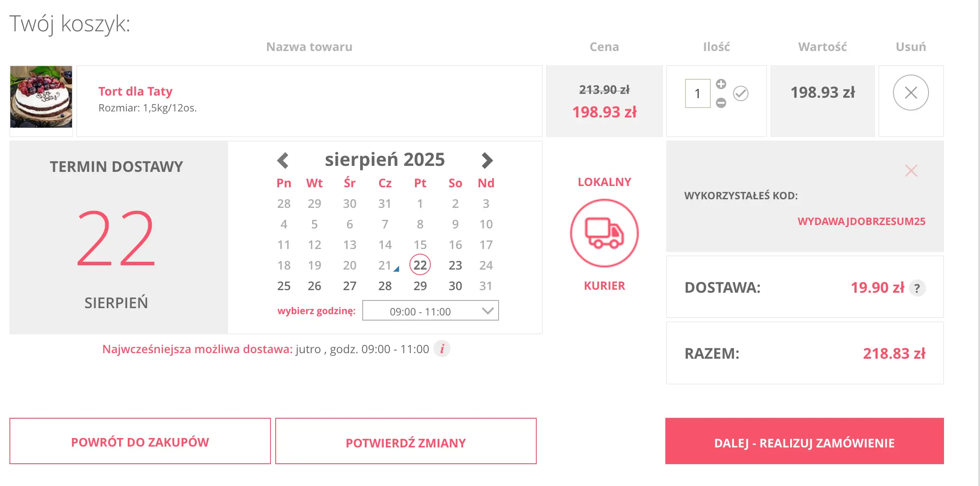Pick August 29 in the calendar

pyautogui.click(x=420, y=286)
